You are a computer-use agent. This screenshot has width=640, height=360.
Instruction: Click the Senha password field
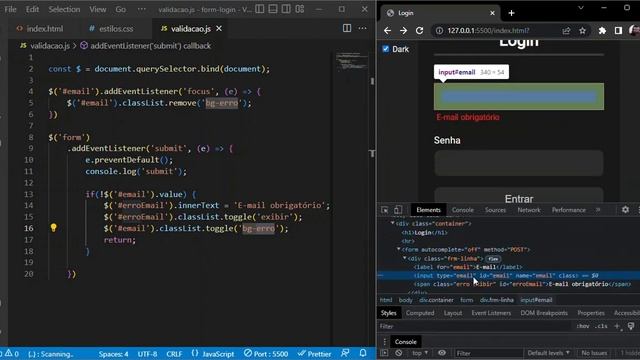coord(519,163)
